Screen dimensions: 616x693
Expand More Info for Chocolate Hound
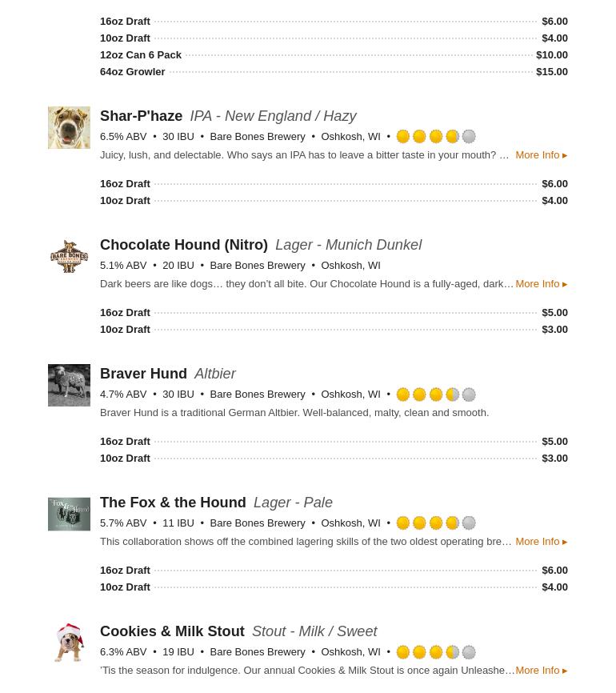(x=542, y=284)
